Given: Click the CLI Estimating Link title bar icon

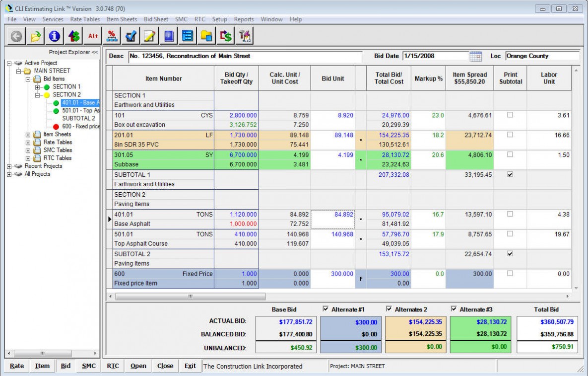Looking at the screenshot, I should pyautogui.click(x=8, y=8).
